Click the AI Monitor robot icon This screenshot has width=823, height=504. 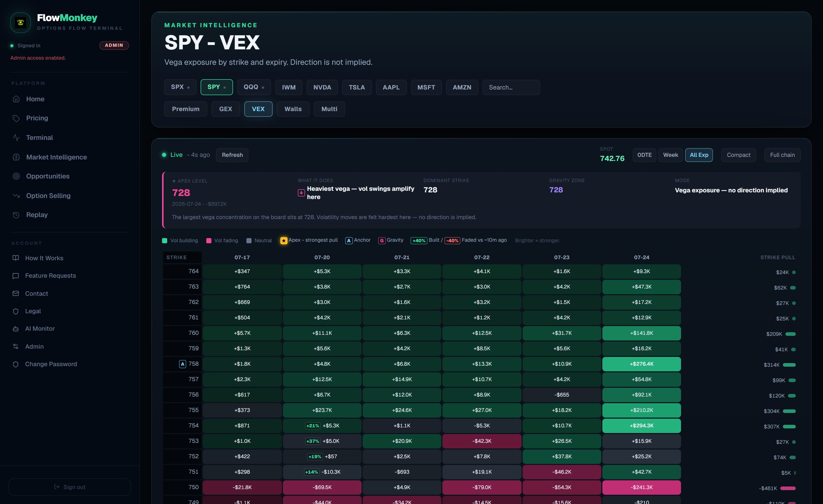(x=16, y=329)
